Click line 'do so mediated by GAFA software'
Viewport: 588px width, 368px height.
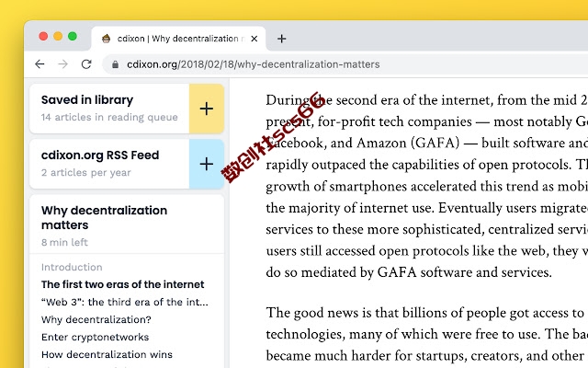coord(409,272)
